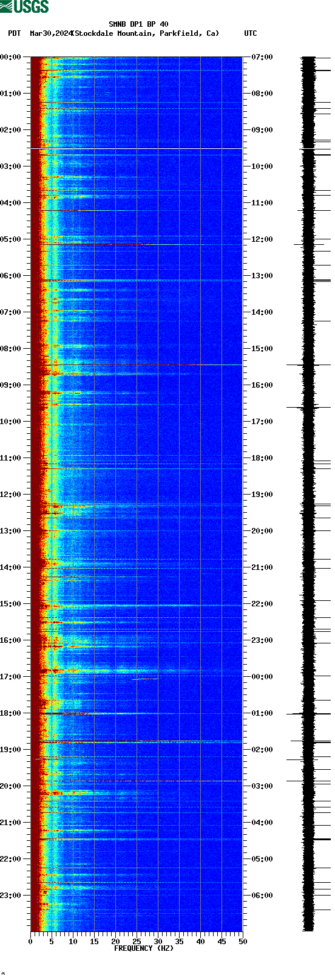Click the '07:00' UTC time label
The image size is (335, 980).
(262, 57)
